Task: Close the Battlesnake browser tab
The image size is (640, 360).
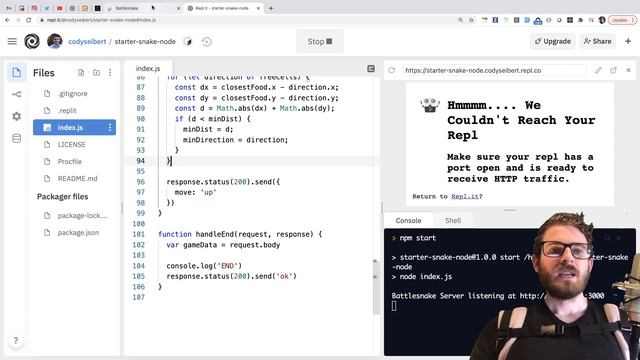Action: pyautogui.click(x=178, y=8)
